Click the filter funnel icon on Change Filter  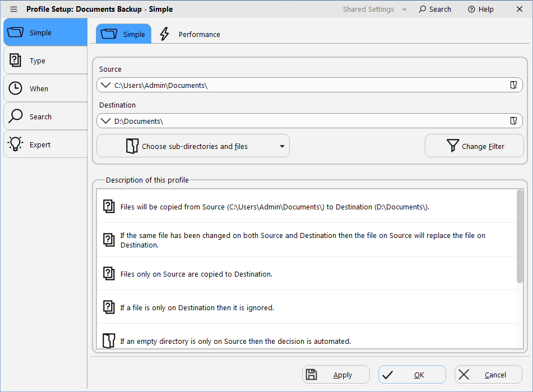tap(452, 146)
